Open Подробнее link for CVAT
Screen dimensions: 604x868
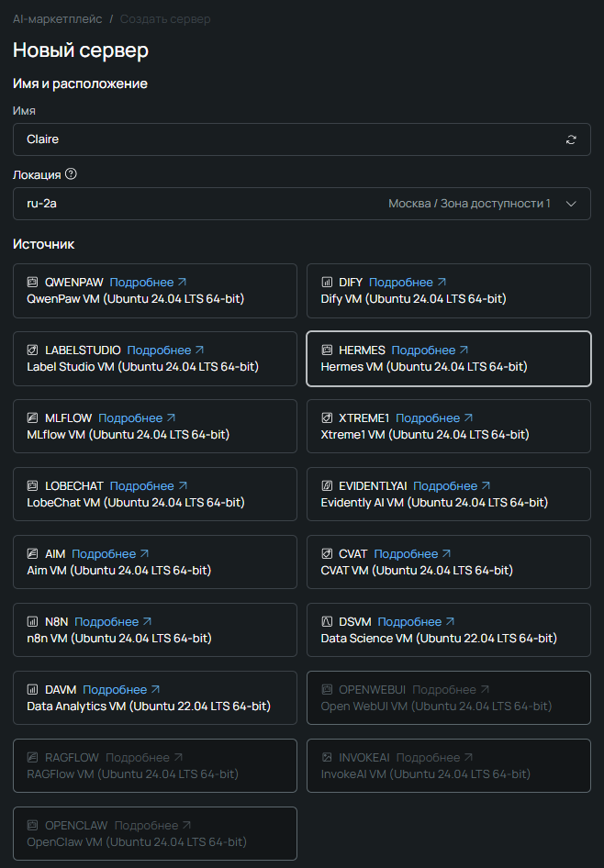coord(412,554)
